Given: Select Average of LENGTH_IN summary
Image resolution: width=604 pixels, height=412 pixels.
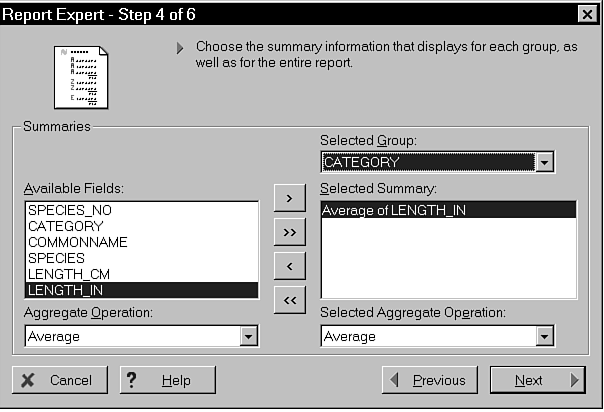Looking at the screenshot, I should coord(395,210).
